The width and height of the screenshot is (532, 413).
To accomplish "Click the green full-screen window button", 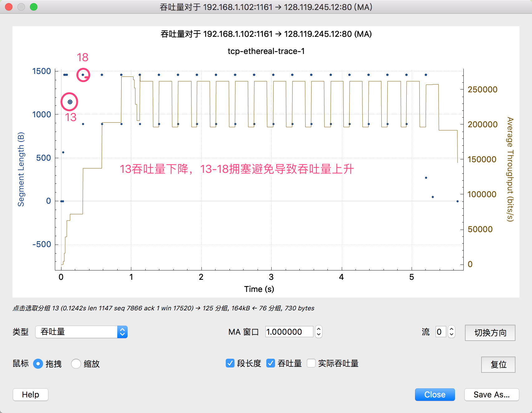I will [x=34, y=7].
